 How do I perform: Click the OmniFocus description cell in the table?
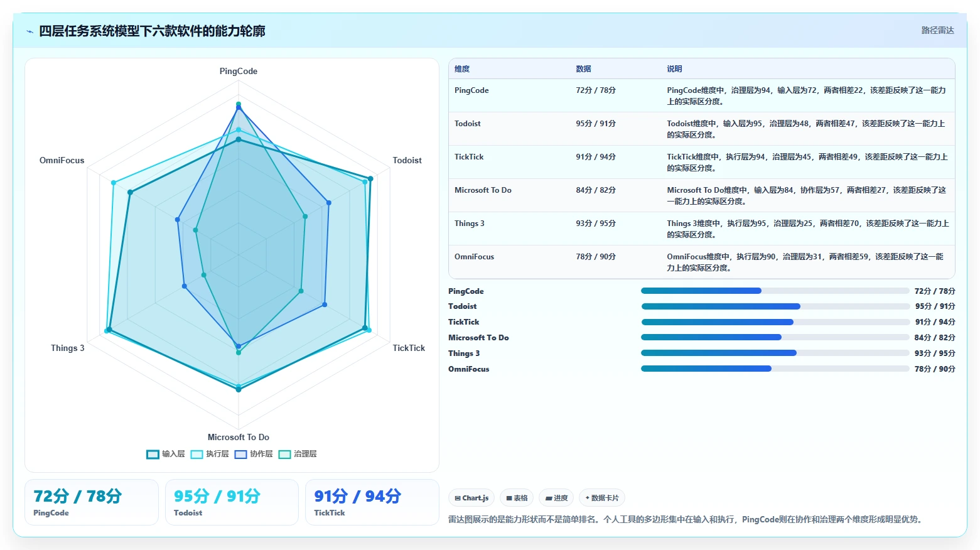(807, 262)
